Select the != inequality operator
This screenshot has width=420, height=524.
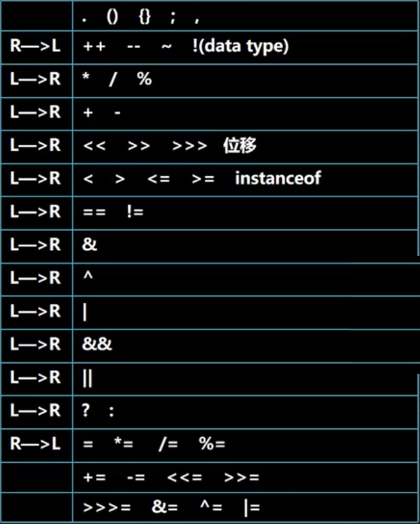[x=135, y=212]
